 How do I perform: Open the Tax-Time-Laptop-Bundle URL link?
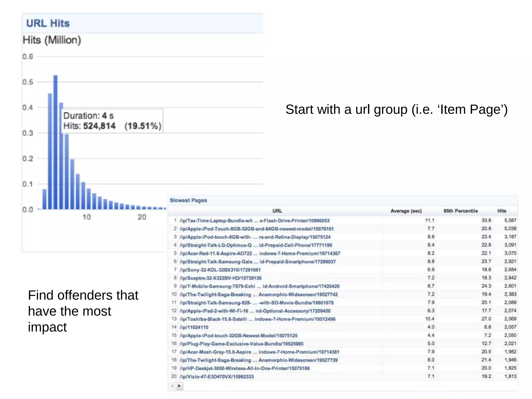[x=254, y=221]
